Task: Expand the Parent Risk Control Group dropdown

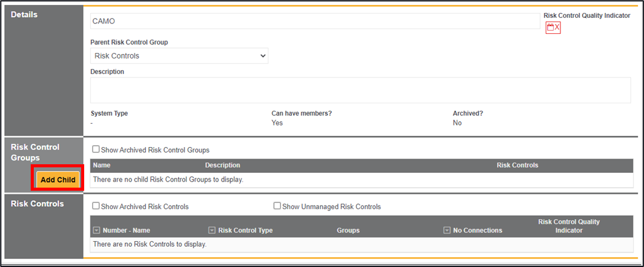Action: coord(179,56)
